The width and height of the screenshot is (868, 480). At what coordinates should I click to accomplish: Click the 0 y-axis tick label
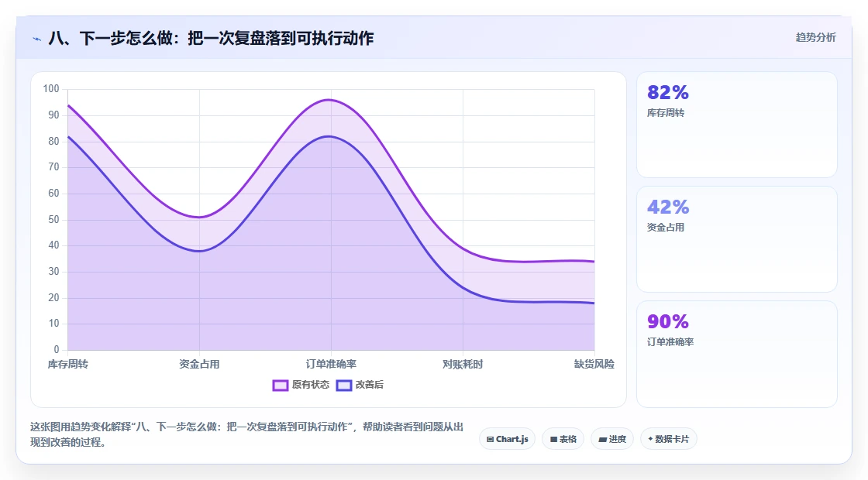click(57, 349)
